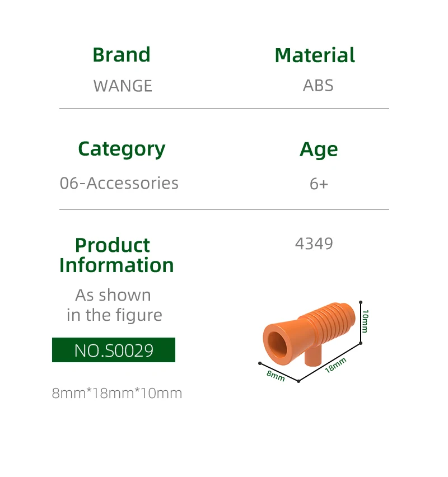448x477 pixels.
Task: Click the vertical 10mm height label
Action: [365, 321]
